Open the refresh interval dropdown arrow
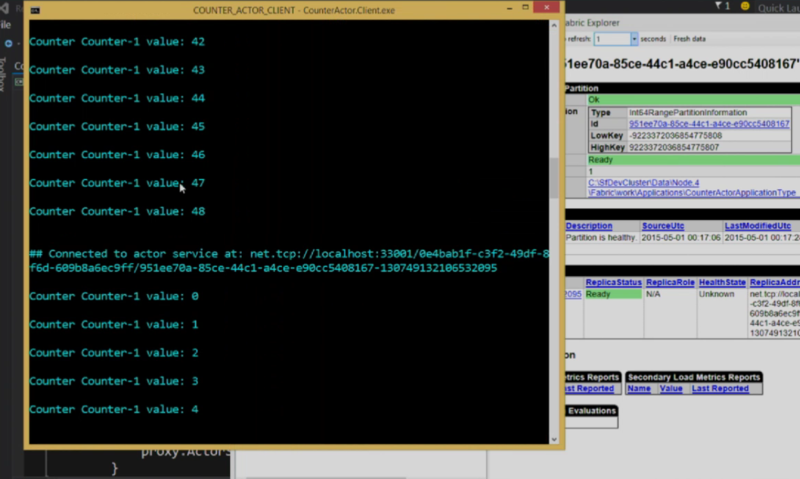Image resolution: width=800 pixels, height=479 pixels. [634, 39]
